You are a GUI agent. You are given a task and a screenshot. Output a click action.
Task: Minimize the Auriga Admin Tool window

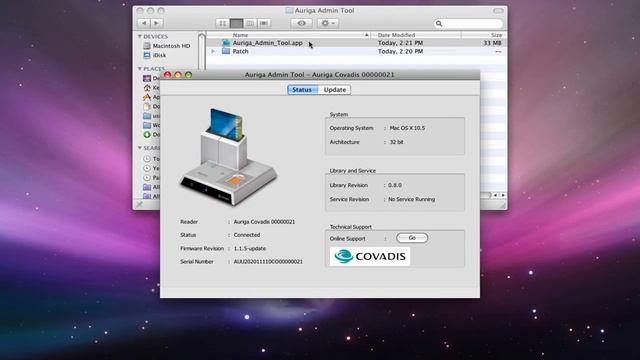(178, 75)
